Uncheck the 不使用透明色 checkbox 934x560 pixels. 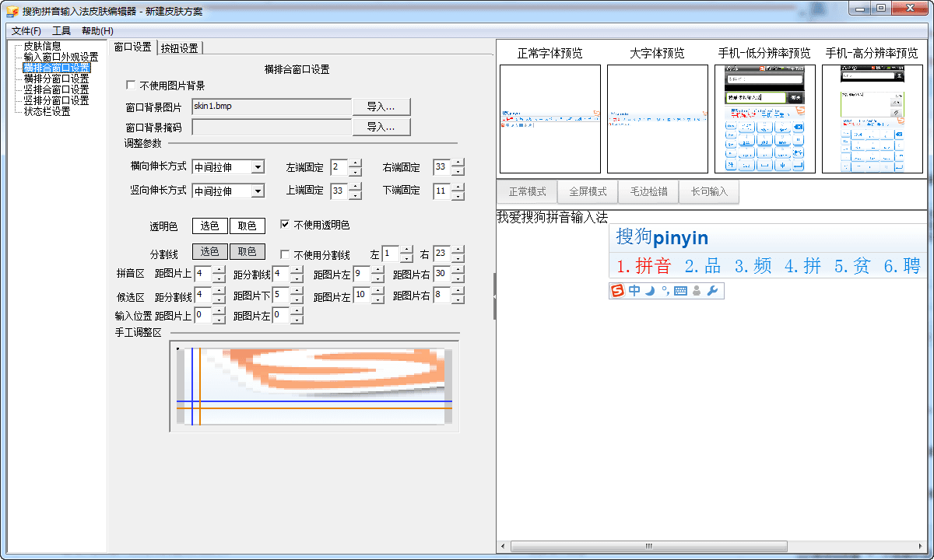[x=285, y=226]
